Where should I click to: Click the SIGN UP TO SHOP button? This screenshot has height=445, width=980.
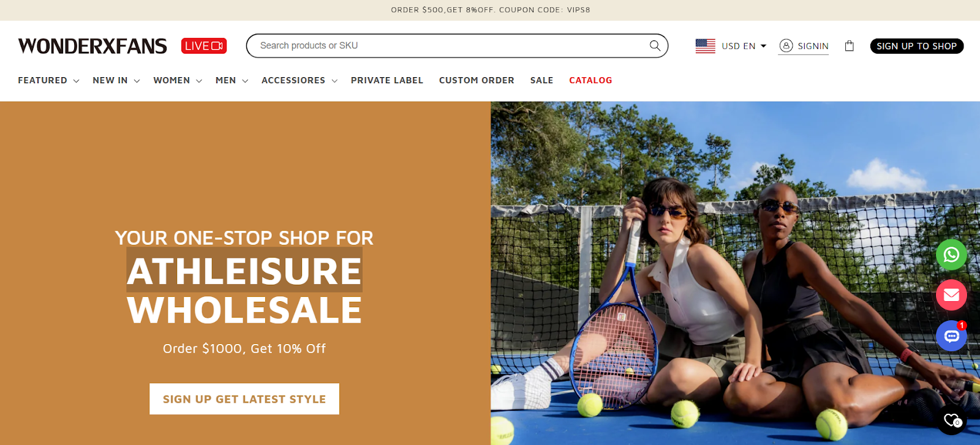pyautogui.click(x=916, y=46)
